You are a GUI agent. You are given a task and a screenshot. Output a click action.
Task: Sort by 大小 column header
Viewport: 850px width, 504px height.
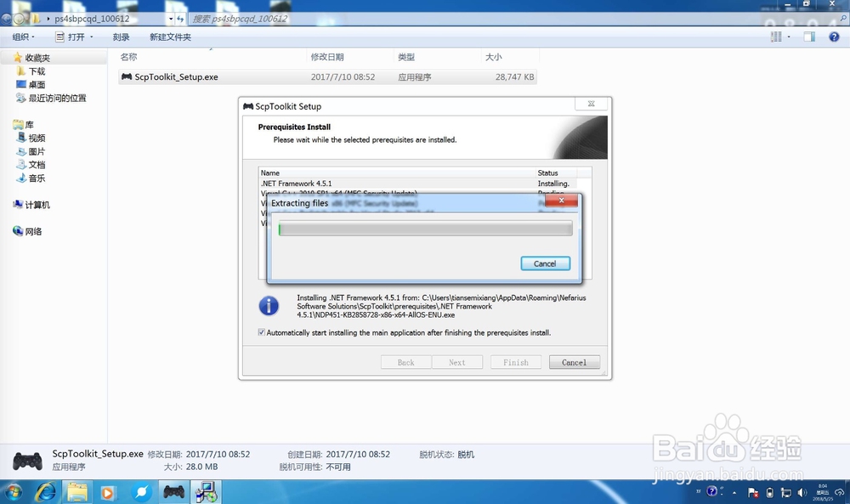[x=493, y=57]
